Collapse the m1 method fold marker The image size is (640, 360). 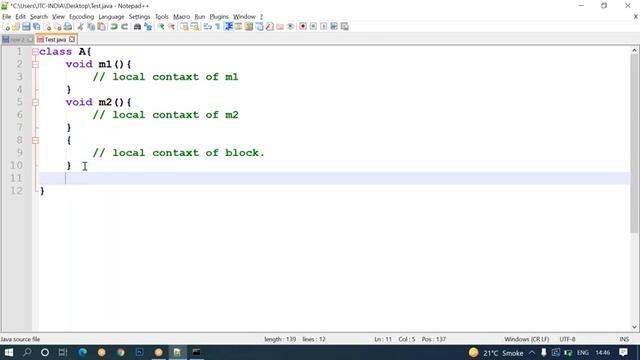36,64
